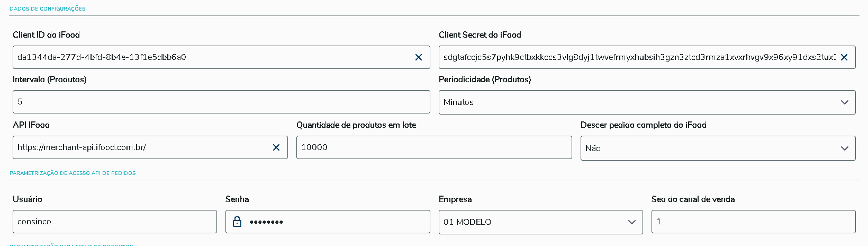This screenshot has height=246, width=868.
Task: Click the Parametrização de Acesso API de Pedidos header
Action: [73, 173]
